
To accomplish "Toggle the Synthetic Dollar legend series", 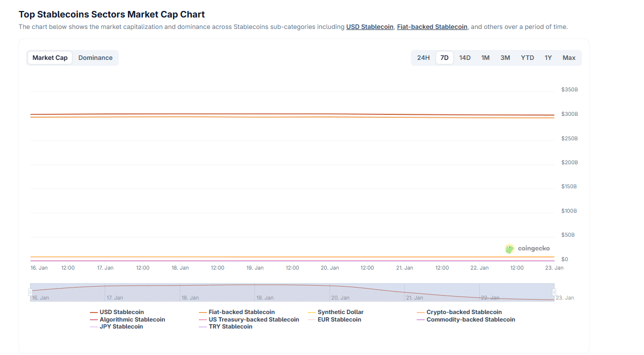I will (x=340, y=312).
